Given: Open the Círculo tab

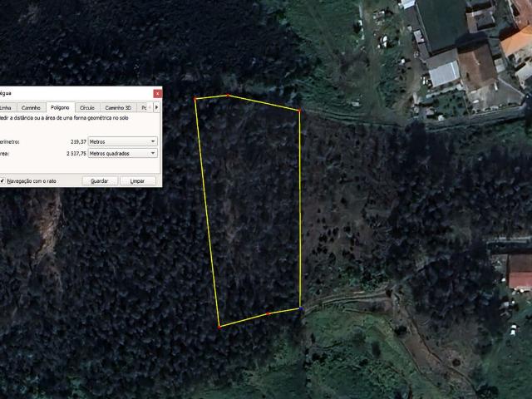Looking at the screenshot, I should click(x=86, y=107).
